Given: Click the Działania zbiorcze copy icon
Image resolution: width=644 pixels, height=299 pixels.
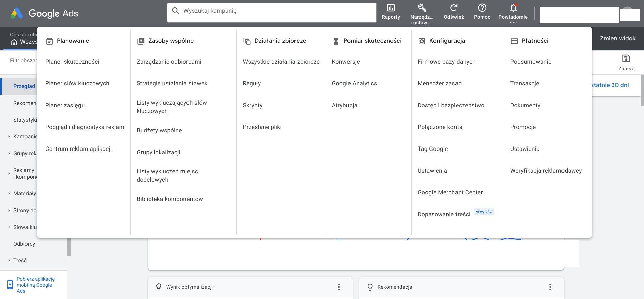Looking at the screenshot, I should tap(247, 41).
